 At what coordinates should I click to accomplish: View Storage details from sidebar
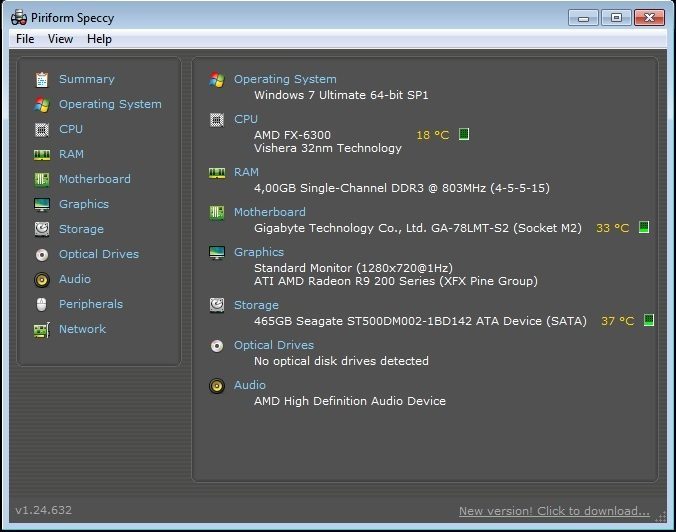pyautogui.click(x=81, y=229)
